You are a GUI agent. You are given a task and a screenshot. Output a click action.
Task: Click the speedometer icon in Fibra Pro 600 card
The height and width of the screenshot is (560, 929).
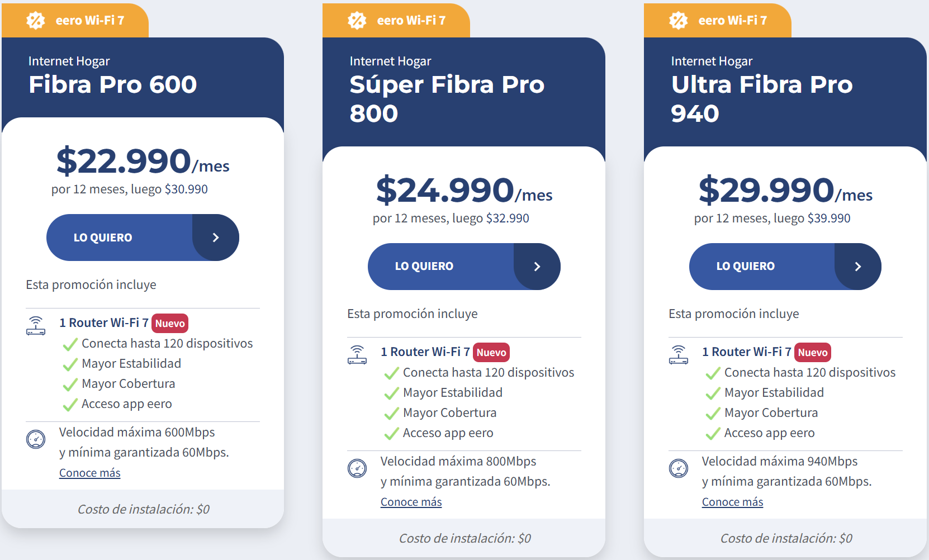click(36, 439)
